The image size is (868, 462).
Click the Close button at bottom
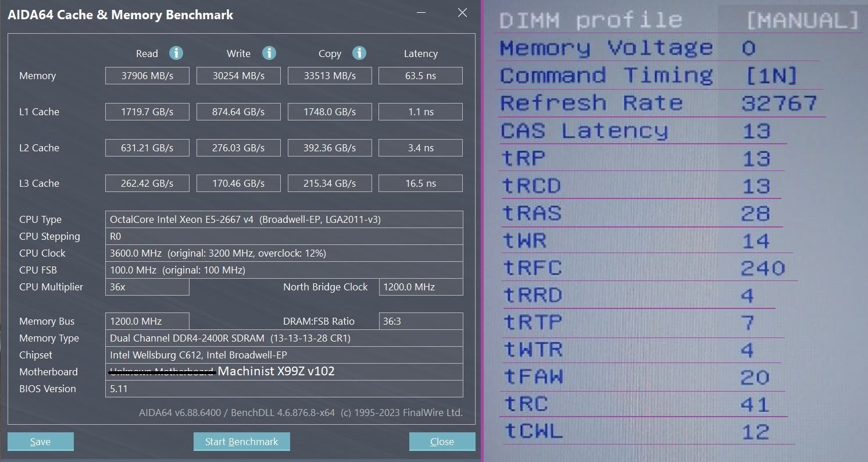point(442,442)
